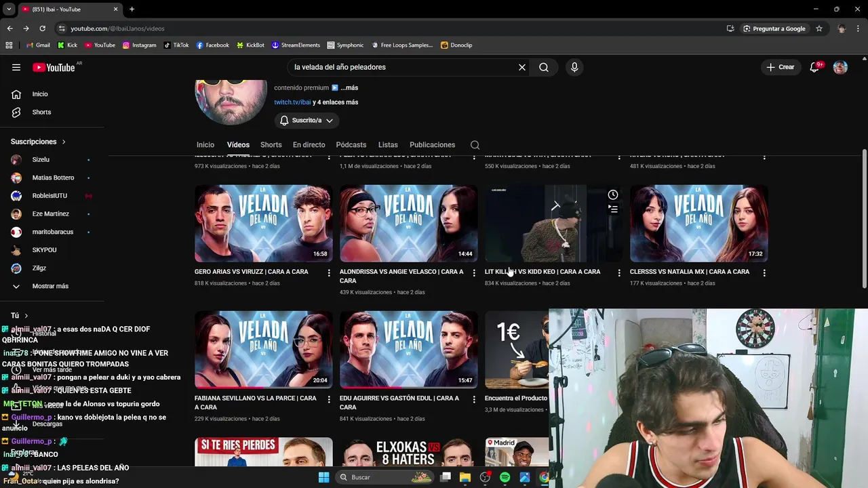This screenshot has width=868, height=488.
Task: Open the Kick bookmark
Action: tap(67, 45)
